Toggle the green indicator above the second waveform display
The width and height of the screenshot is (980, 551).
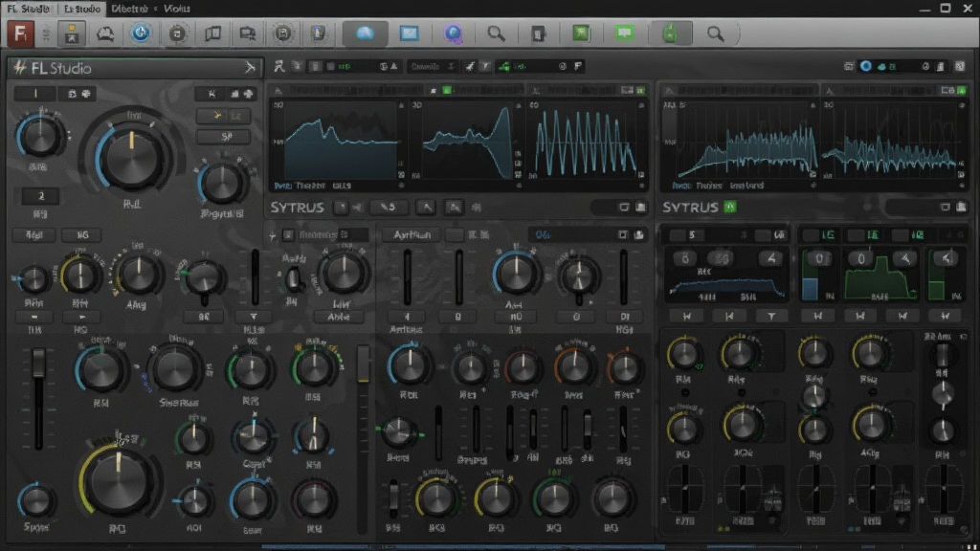(x=447, y=91)
